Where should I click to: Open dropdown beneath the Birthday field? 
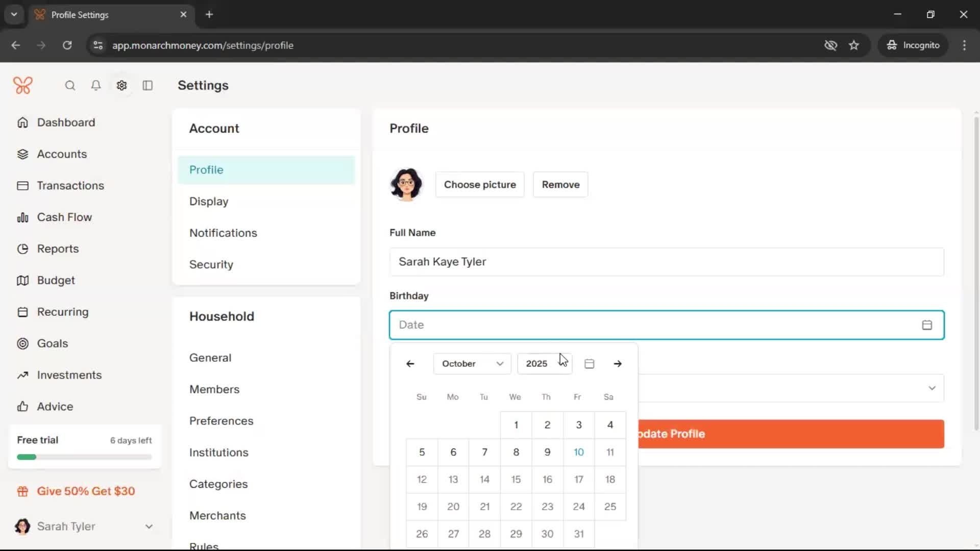(931, 388)
